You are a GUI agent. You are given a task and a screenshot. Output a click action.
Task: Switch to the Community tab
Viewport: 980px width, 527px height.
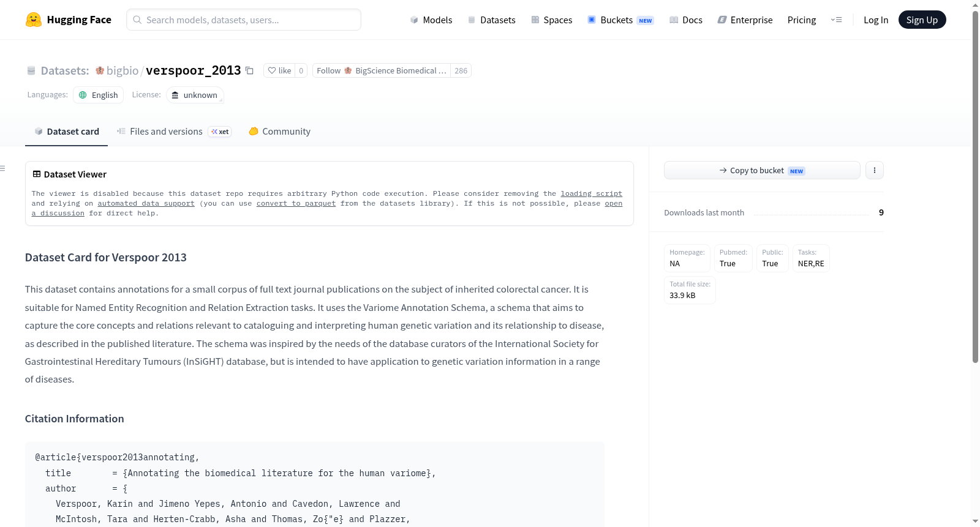click(x=279, y=132)
